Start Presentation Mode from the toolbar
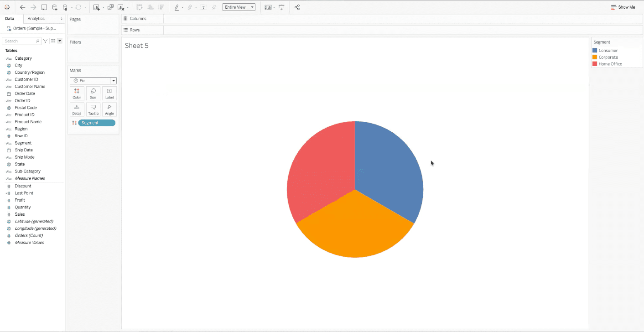 click(281, 7)
